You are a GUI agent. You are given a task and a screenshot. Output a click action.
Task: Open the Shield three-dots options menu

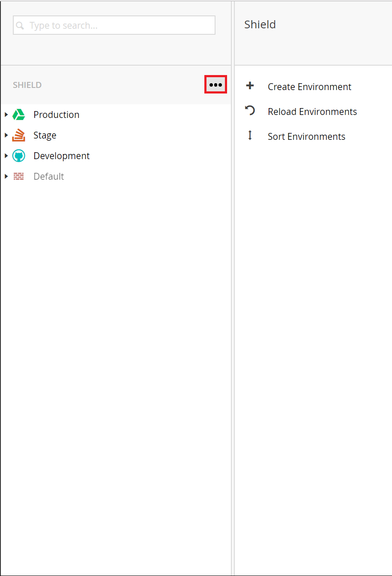pos(215,85)
